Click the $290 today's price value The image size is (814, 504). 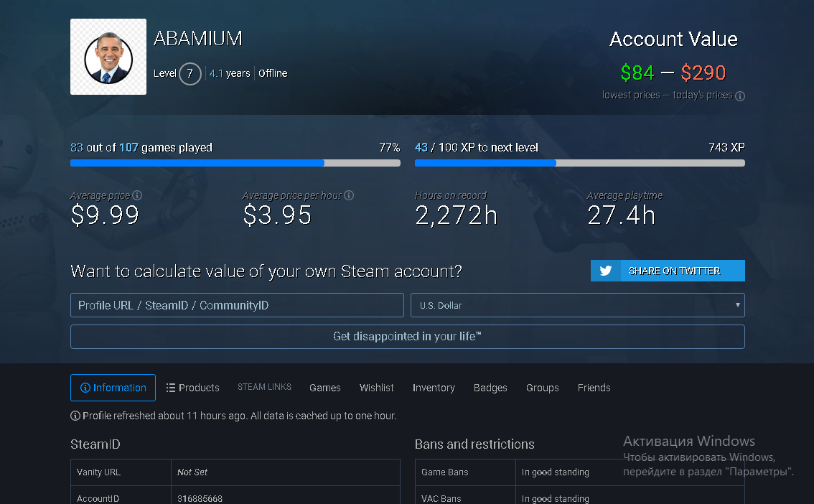(703, 73)
